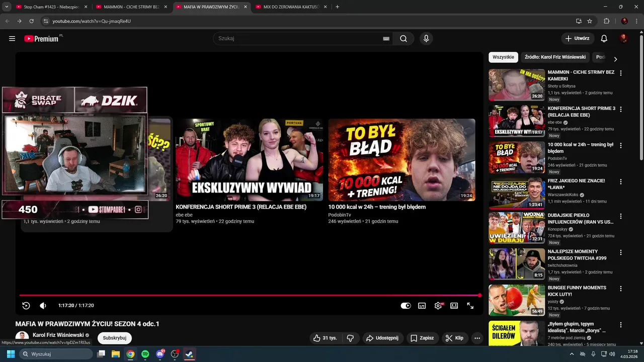Screen dimensions: 644x362
Task: Select the Źródło: Karol Friz Wiśniewski chip
Action: pos(555,57)
